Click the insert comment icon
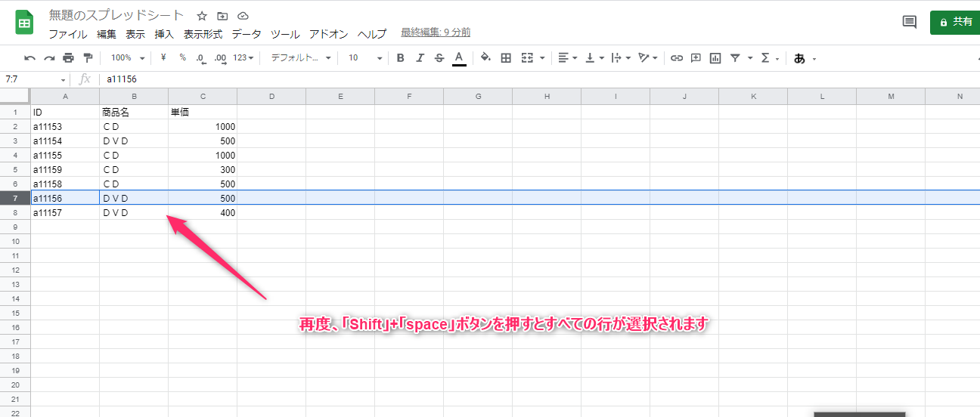Image resolution: width=980 pixels, height=417 pixels. (x=696, y=58)
